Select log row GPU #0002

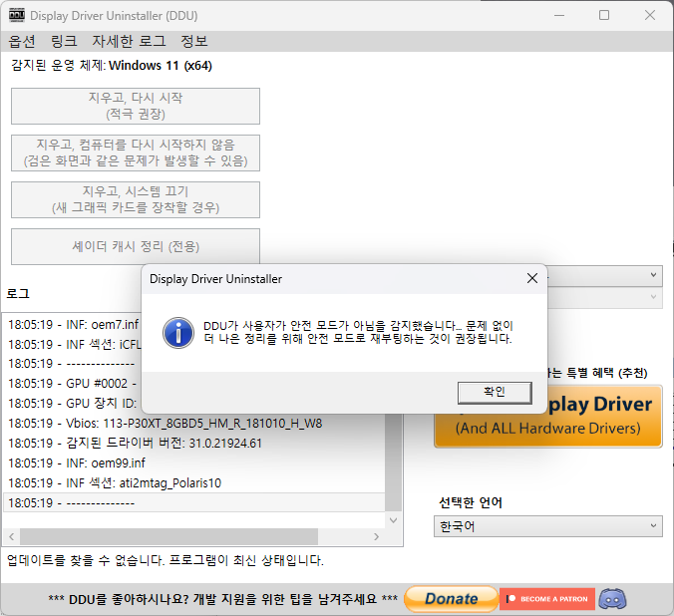pyautogui.click(x=73, y=384)
